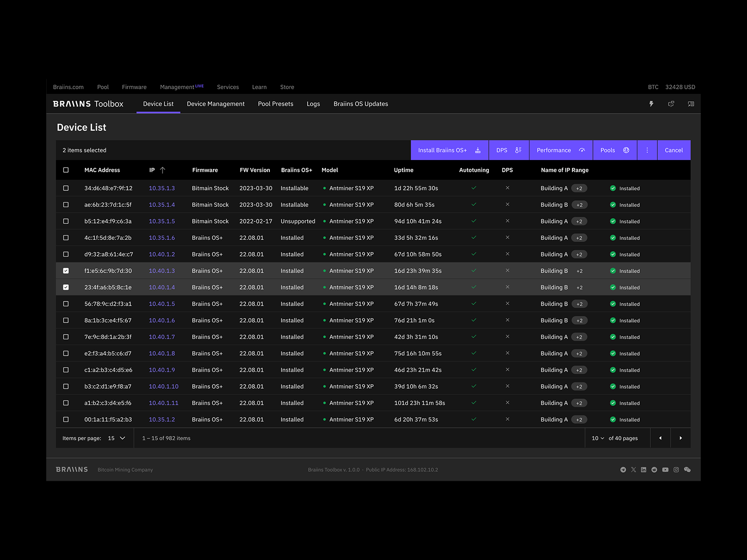
Task: Select device e2:f3:a4:b5:c6:d7 checkbox
Action: pos(66,353)
